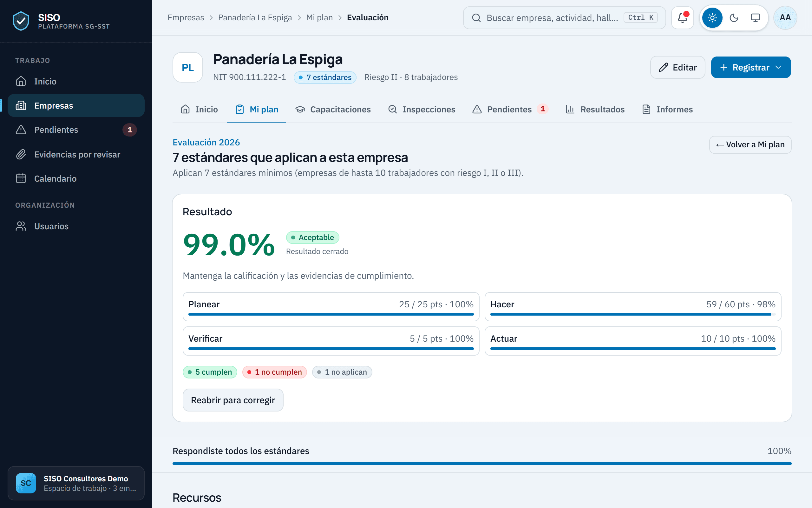Open Calendario in the sidebar
812x508 pixels.
click(76, 178)
